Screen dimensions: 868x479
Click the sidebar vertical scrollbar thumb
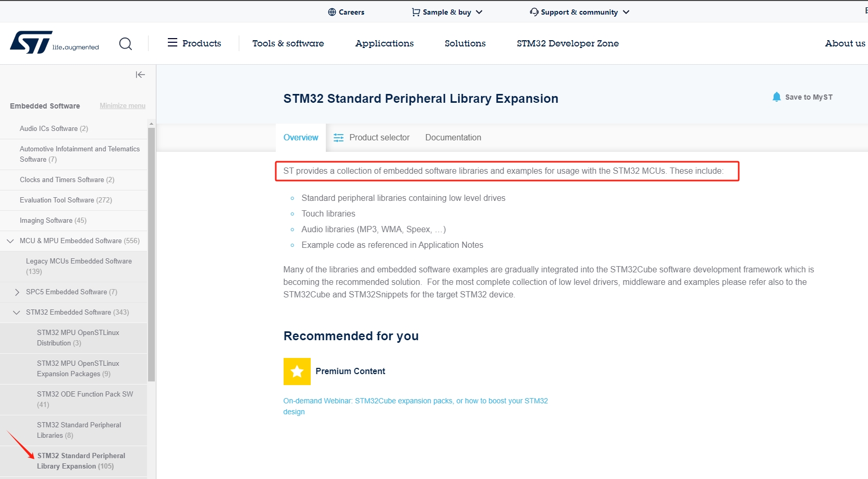(151, 255)
